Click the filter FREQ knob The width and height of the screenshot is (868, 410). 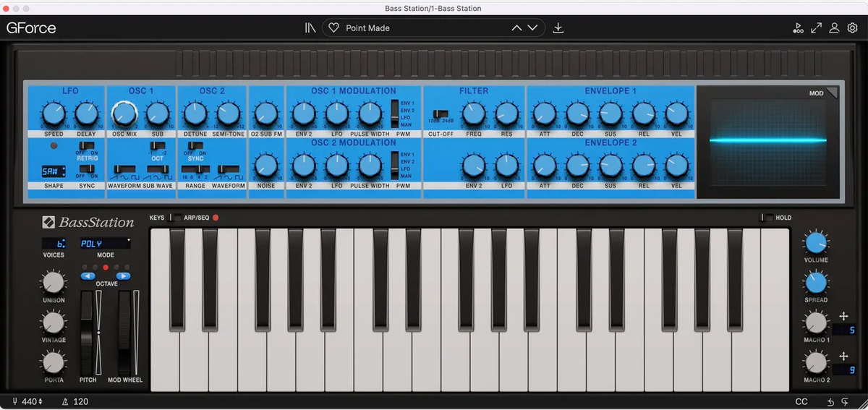(x=473, y=114)
